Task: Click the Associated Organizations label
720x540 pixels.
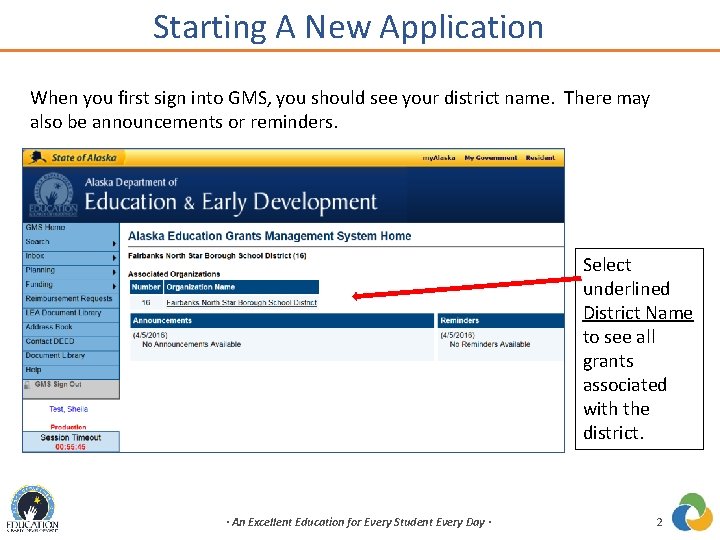Action: [x=174, y=274]
